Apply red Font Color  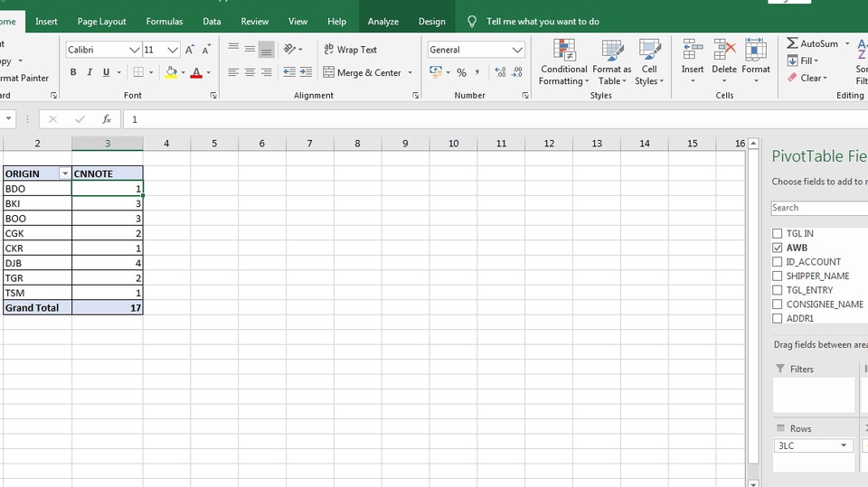click(x=196, y=72)
